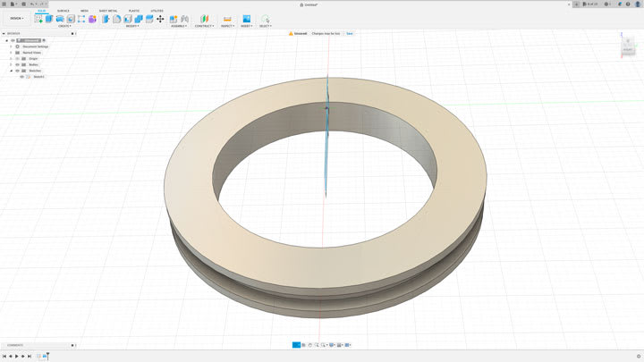Click the Select tool icon
The image size is (644, 362).
(x=266, y=19)
